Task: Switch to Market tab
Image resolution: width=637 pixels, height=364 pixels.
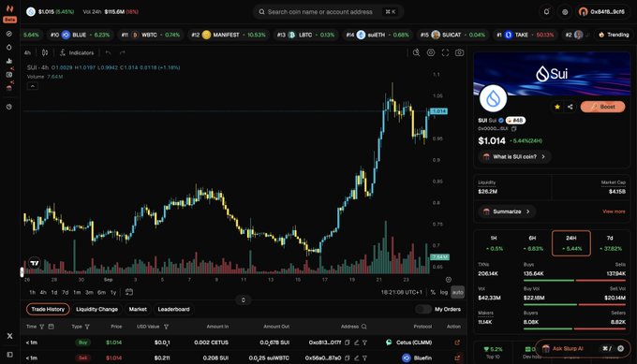Action: [x=138, y=309]
